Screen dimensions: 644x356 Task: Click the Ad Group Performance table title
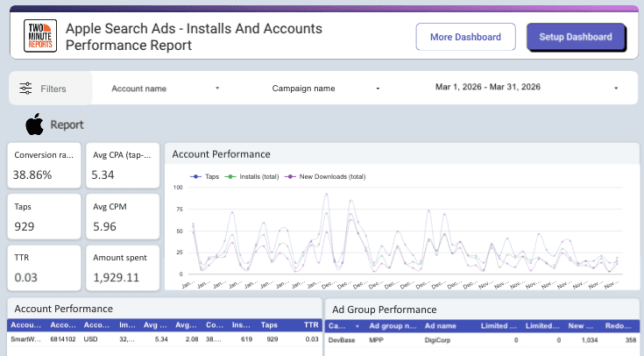[385, 310]
